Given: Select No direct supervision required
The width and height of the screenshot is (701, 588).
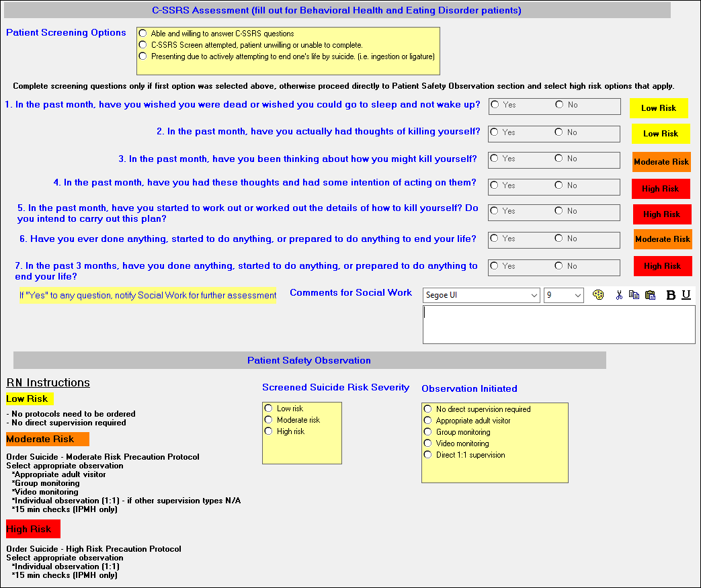Looking at the screenshot, I should (x=428, y=409).
